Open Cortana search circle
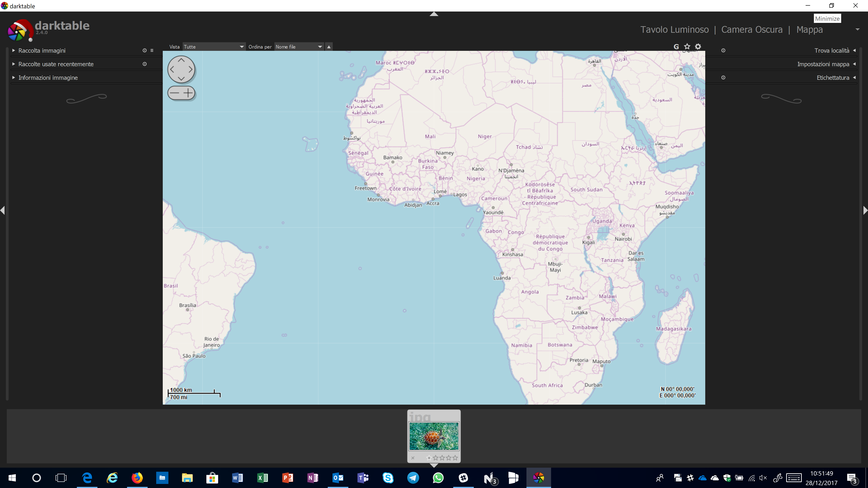 click(36, 478)
